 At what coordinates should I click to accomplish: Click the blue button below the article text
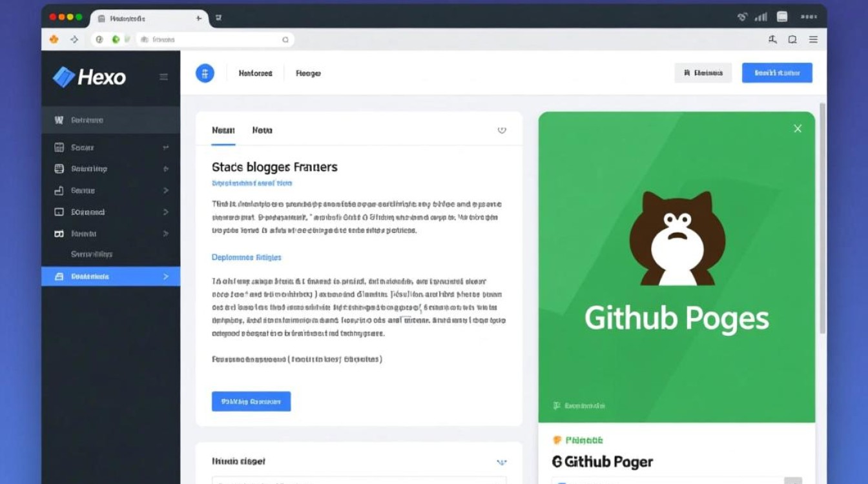click(251, 401)
